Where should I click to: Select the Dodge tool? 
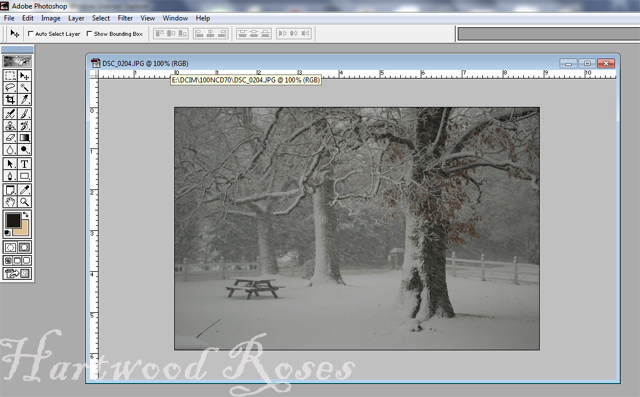(24, 149)
